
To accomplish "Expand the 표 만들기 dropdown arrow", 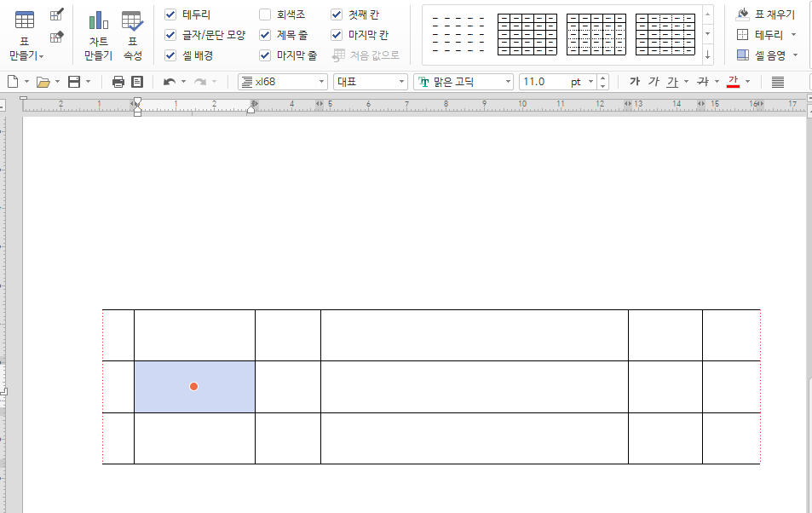I will [x=42, y=56].
